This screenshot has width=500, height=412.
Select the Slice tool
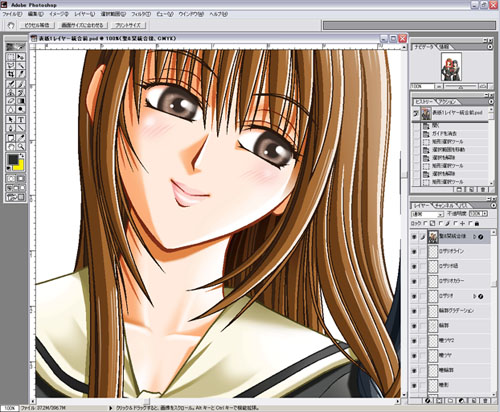21,74
